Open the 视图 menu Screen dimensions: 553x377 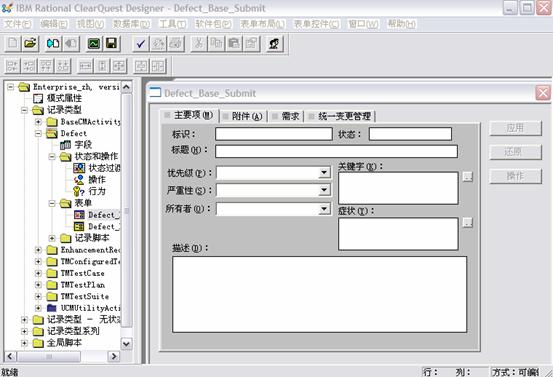(x=90, y=24)
